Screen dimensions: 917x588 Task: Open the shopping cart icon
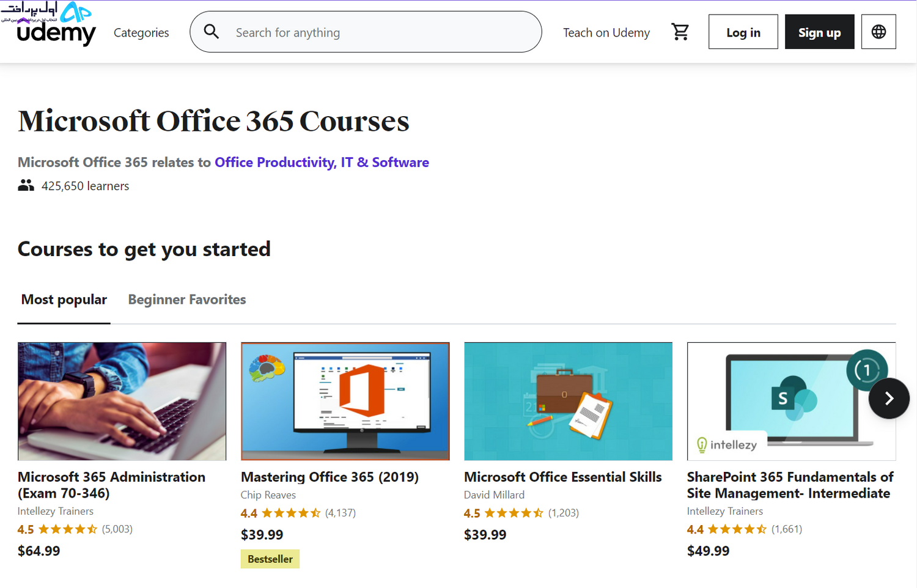(680, 32)
